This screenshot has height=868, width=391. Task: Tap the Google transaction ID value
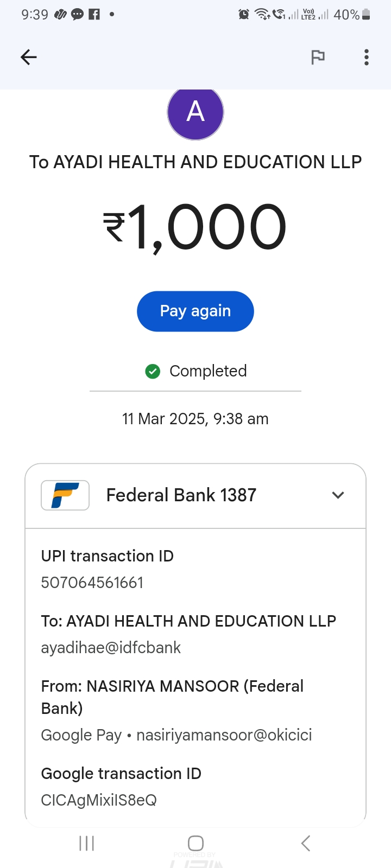[99, 800]
